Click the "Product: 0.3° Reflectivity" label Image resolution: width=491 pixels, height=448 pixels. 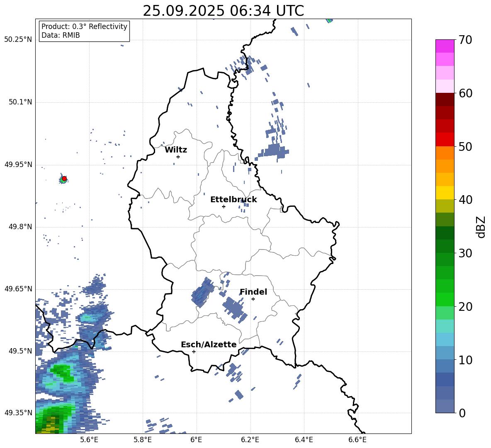click(x=84, y=27)
